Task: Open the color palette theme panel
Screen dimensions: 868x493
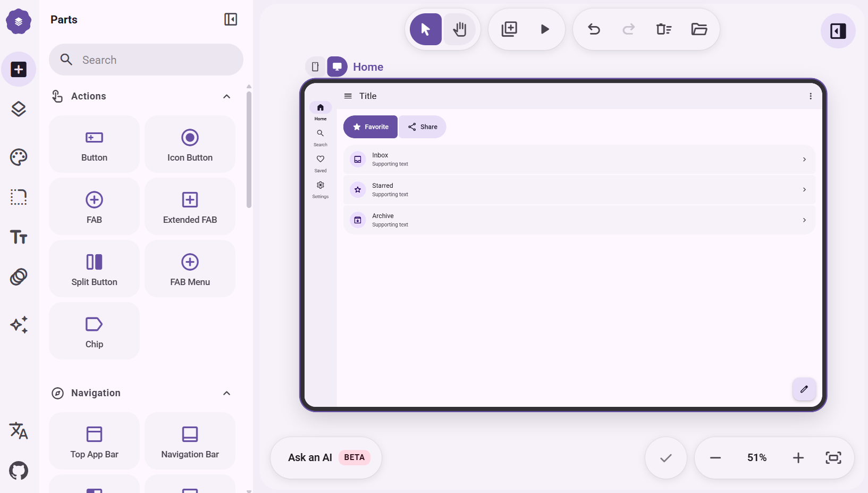Action: tap(19, 157)
